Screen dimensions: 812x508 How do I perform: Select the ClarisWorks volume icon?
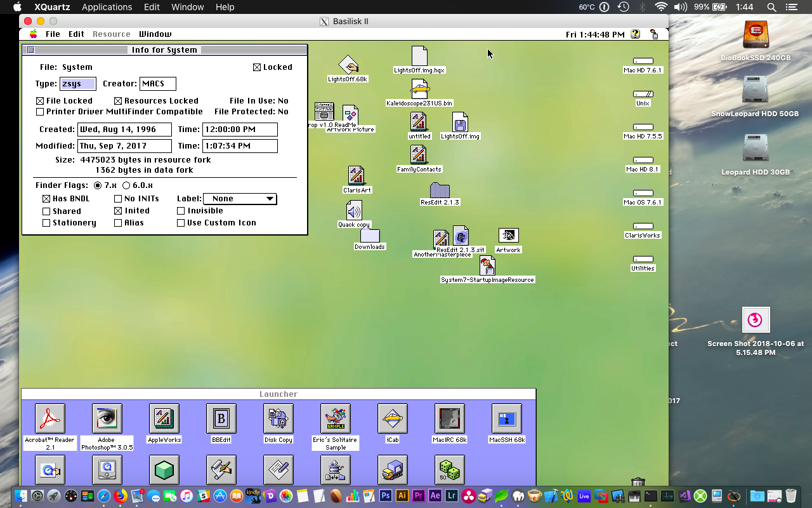tap(643, 227)
